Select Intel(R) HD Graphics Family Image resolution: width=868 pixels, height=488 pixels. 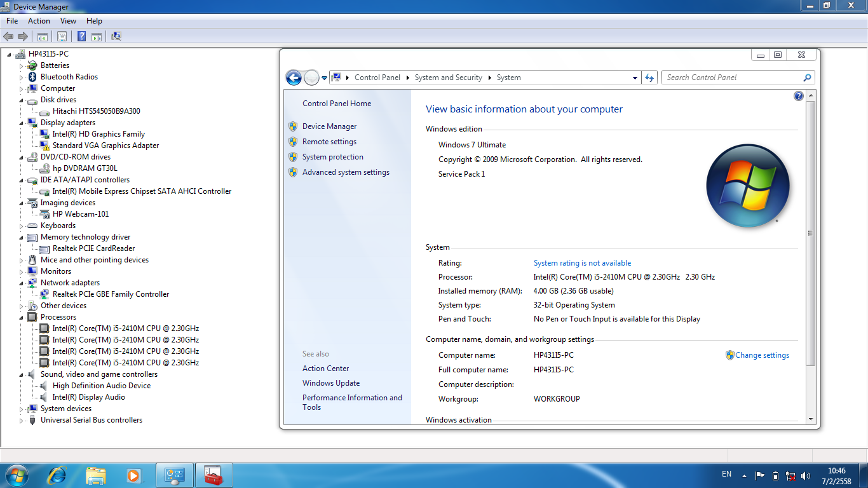point(98,134)
